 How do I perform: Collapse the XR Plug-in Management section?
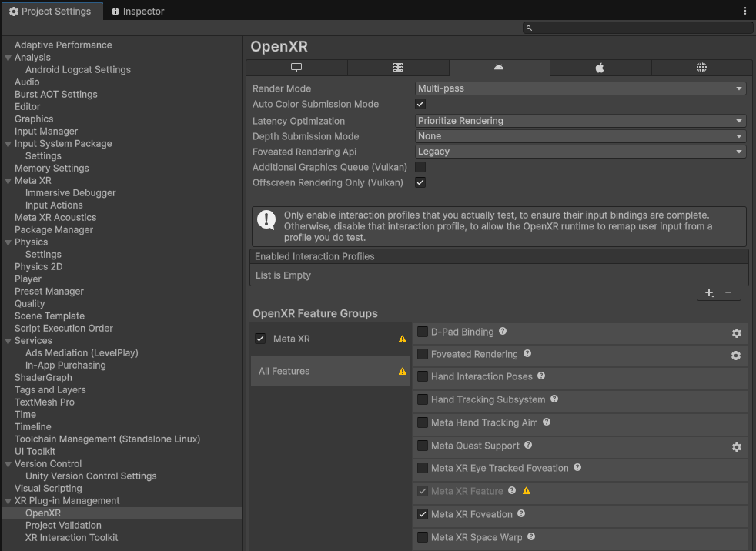(8, 501)
